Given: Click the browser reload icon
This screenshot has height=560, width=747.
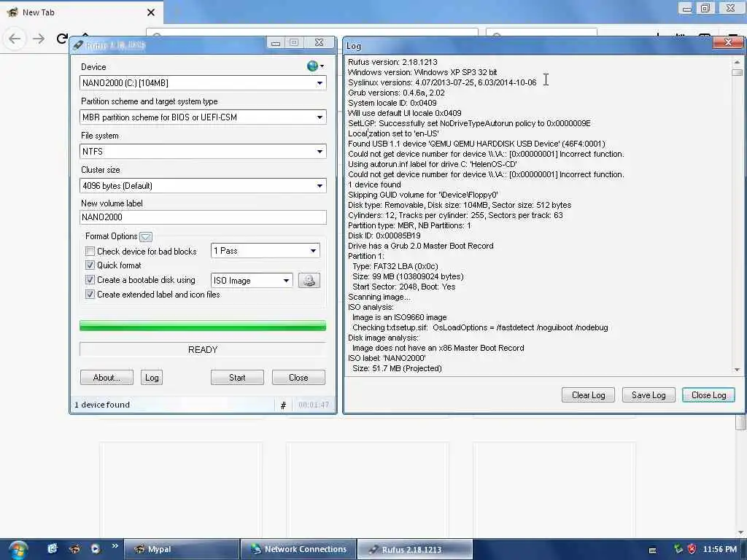Looking at the screenshot, I should point(62,39).
